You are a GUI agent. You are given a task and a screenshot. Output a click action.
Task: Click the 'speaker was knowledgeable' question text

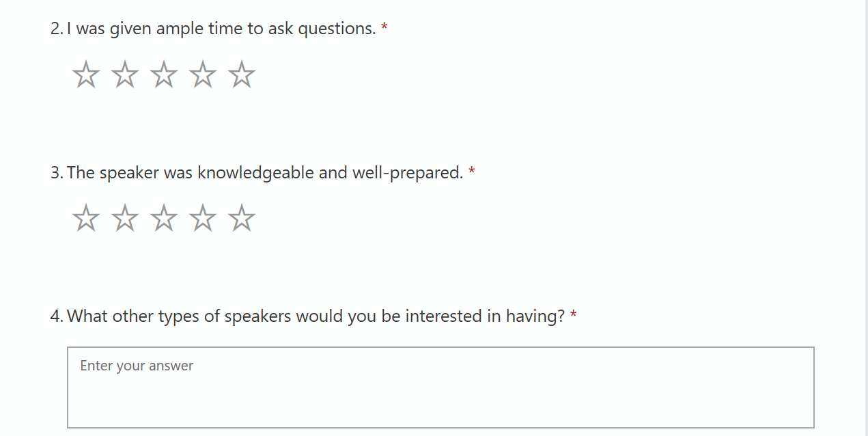[265, 173]
